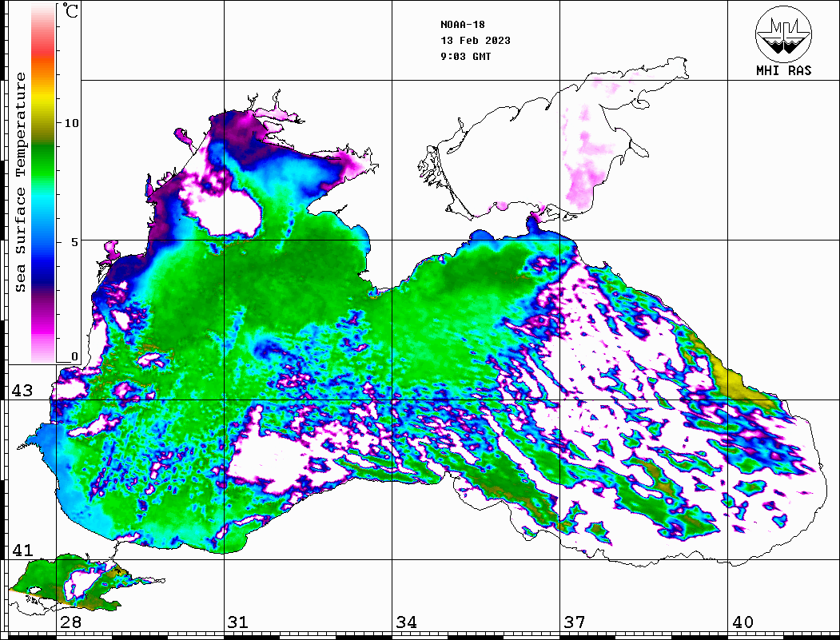Click latitude label '43'

22,391
